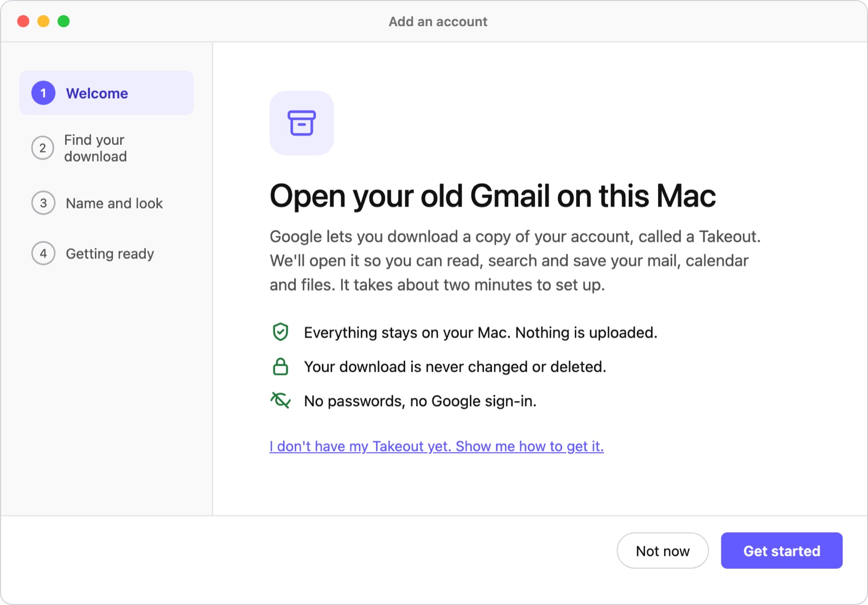Click the Get started button
Viewport: 868px width, 605px height.
pos(782,551)
